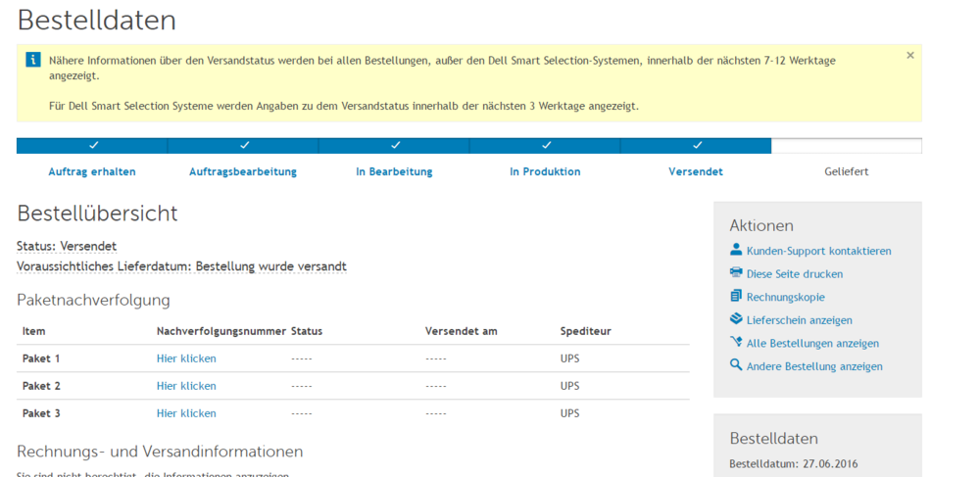Click the Versendet progress step label
Viewport: 980px width, 477px height.
[x=696, y=171]
